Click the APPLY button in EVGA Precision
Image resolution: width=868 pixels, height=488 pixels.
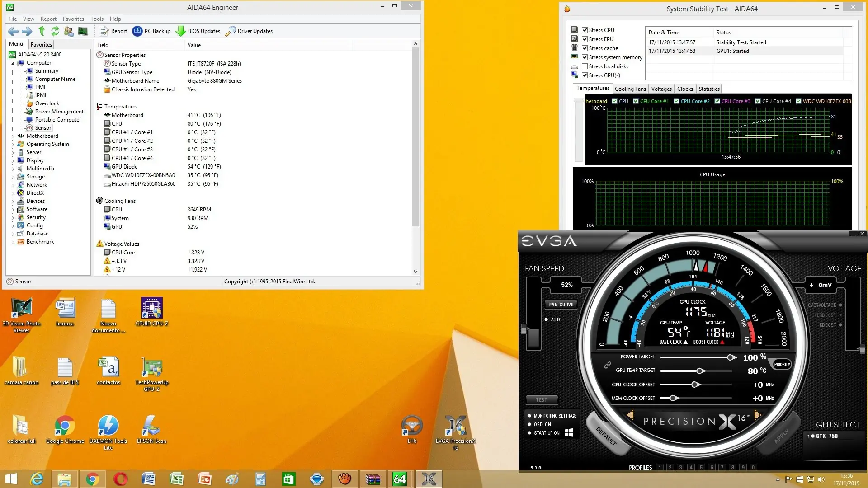pos(781,436)
